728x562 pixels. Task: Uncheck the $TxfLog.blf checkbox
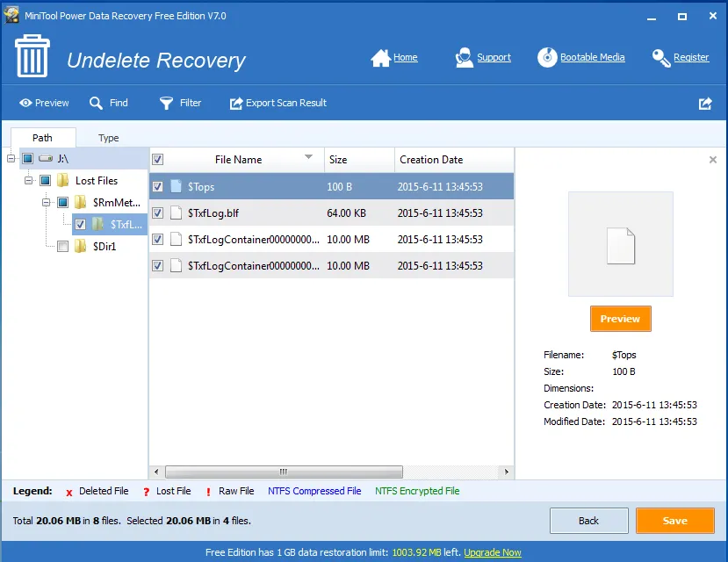(158, 213)
